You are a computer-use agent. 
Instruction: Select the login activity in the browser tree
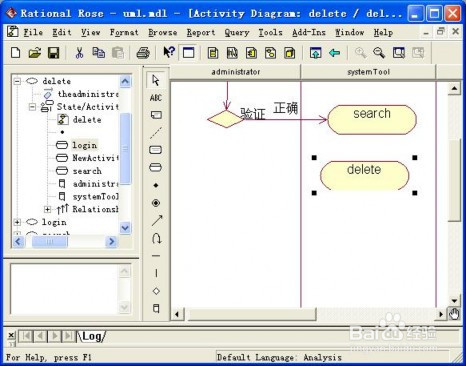[x=84, y=145]
